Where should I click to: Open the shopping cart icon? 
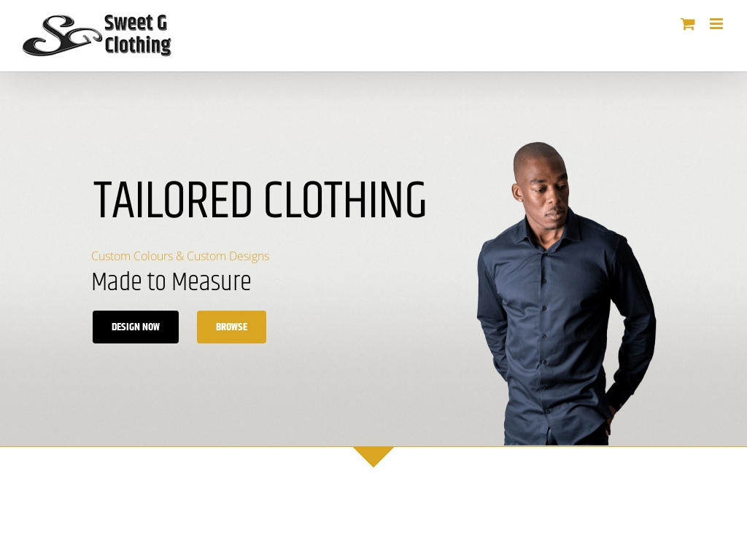click(687, 24)
